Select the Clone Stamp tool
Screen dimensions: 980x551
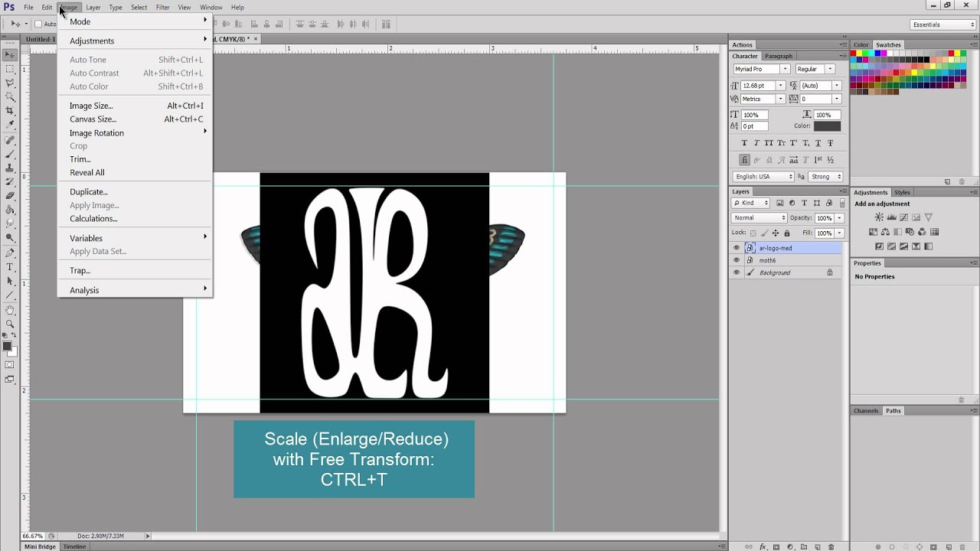10,168
